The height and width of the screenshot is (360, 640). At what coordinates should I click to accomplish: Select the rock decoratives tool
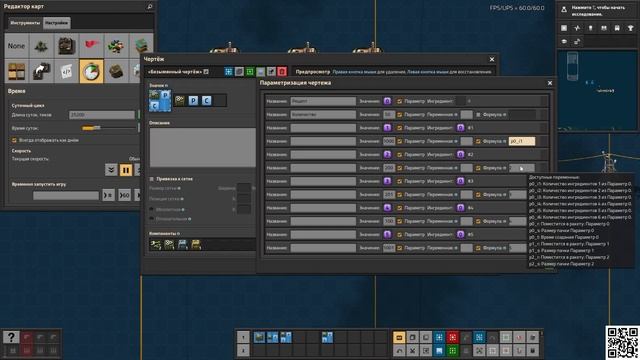coord(116,71)
